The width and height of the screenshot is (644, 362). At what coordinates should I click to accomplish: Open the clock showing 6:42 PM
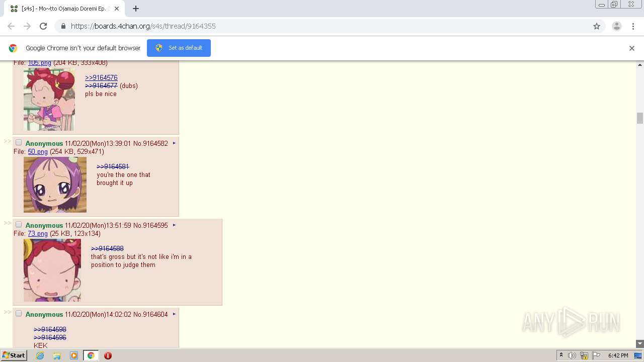pos(618,355)
